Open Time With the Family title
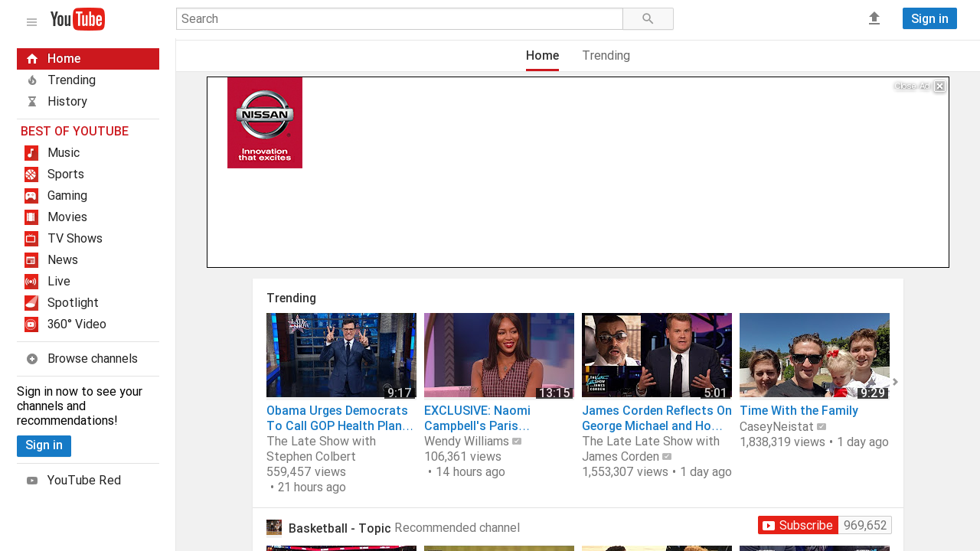This screenshot has height=551, width=980. (x=799, y=411)
